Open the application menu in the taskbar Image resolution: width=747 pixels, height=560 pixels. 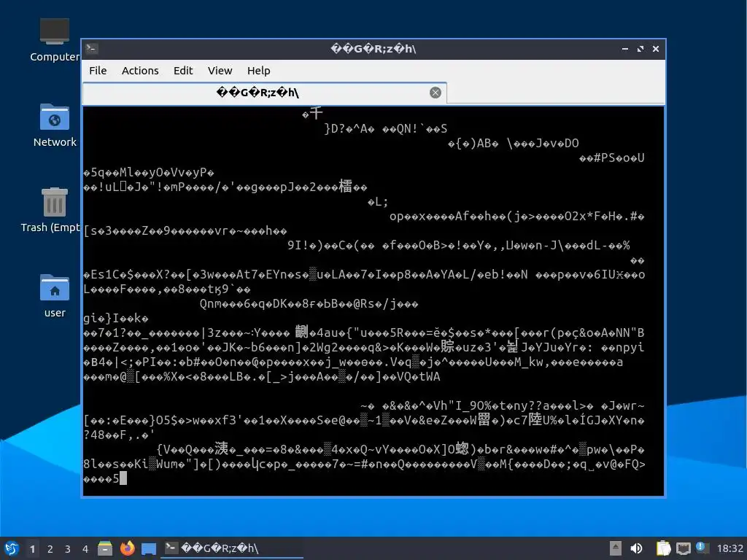pos(12,548)
